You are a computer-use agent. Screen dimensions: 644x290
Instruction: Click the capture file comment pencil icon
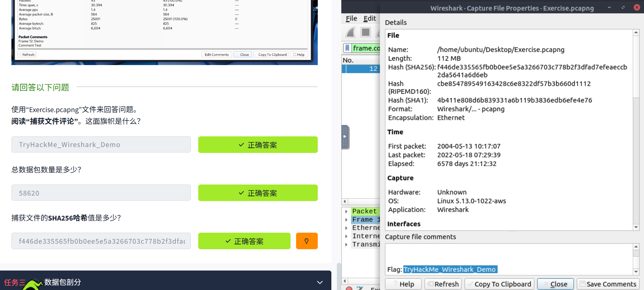click(x=360, y=288)
